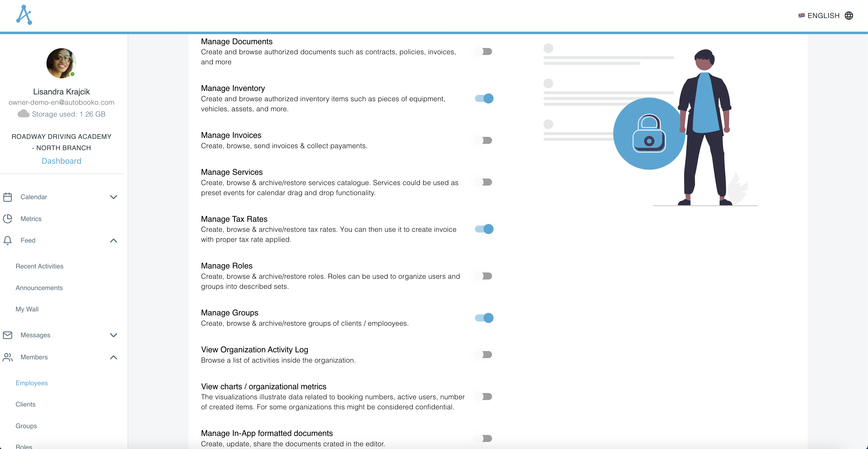Open the language globe selector
The width and height of the screenshot is (868, 449).
[x=849, y=16]
